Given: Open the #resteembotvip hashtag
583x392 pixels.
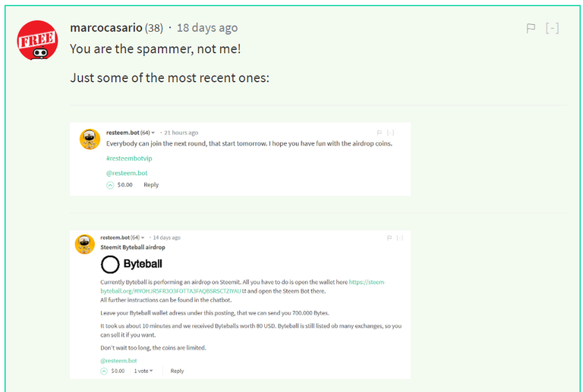Looking at the screenshot, I should 129,158.
